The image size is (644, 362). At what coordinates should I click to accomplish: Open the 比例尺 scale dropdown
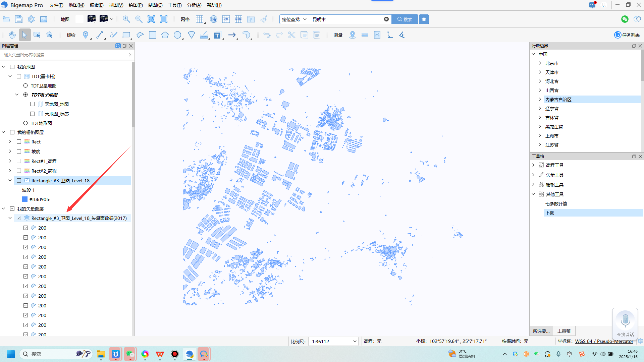tap(355, 341)
